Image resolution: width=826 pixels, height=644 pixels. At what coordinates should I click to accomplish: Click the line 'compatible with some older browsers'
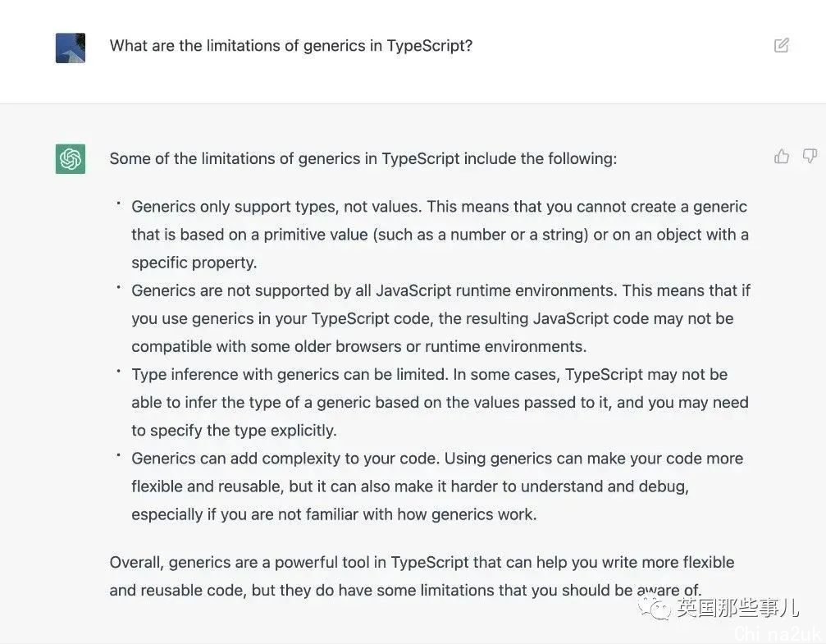coord(358,346)
